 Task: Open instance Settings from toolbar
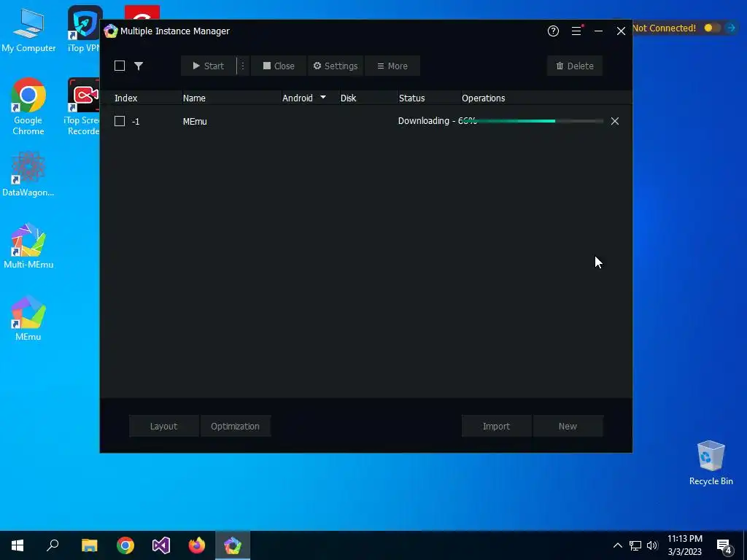pyautogui.click(x=336, y=66)
